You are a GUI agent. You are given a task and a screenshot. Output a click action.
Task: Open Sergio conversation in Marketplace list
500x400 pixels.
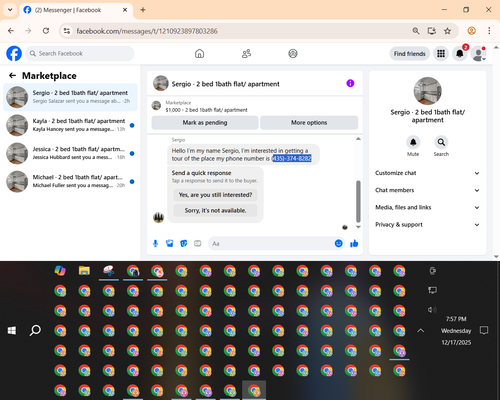tap(70, 97)
